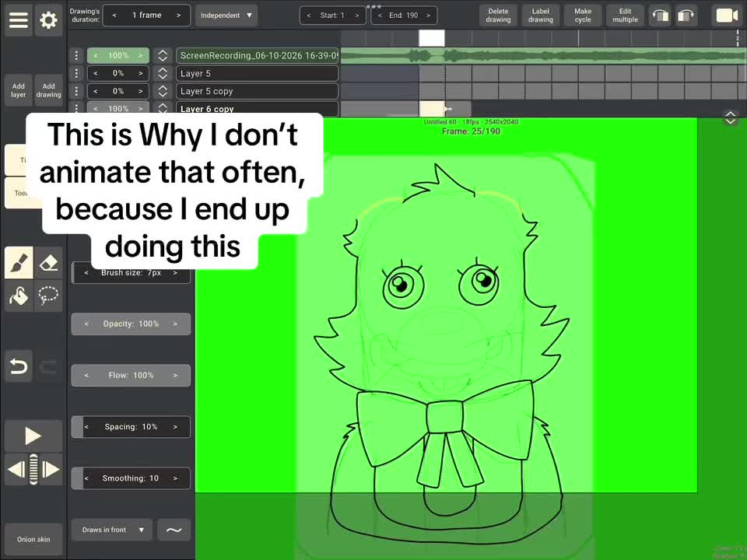The height and width of the screenshot is (560, 747).
Task: Open the hamburger main menu
Action: 19,19
